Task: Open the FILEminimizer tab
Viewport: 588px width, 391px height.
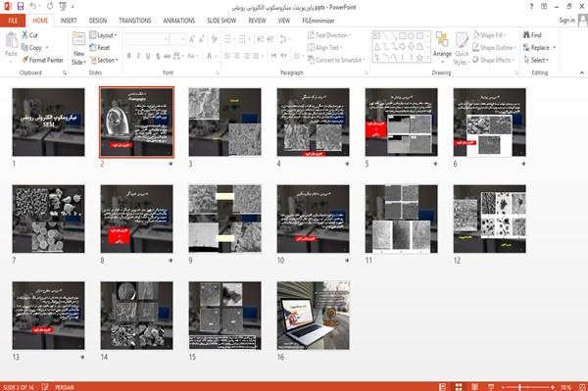Action: tap(318, 21)
